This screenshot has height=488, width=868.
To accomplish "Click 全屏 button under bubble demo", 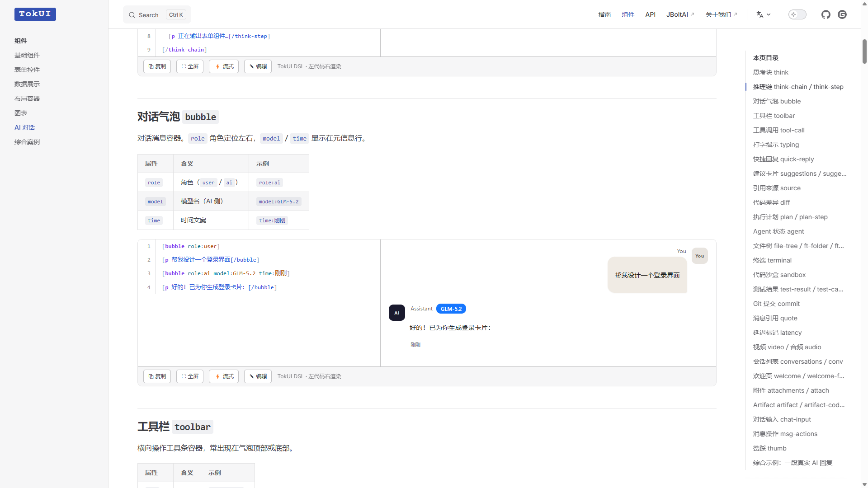I will point(190,376).
